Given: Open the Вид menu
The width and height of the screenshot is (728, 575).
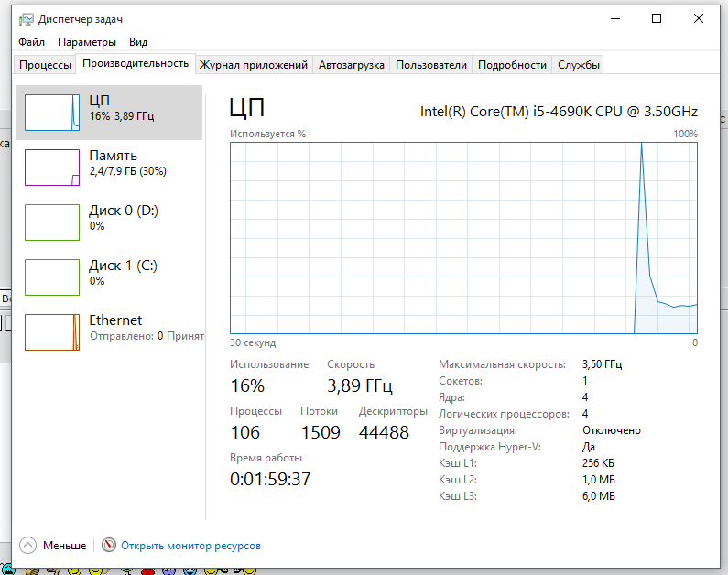Looking at the screenshot, I should [138, 42].
